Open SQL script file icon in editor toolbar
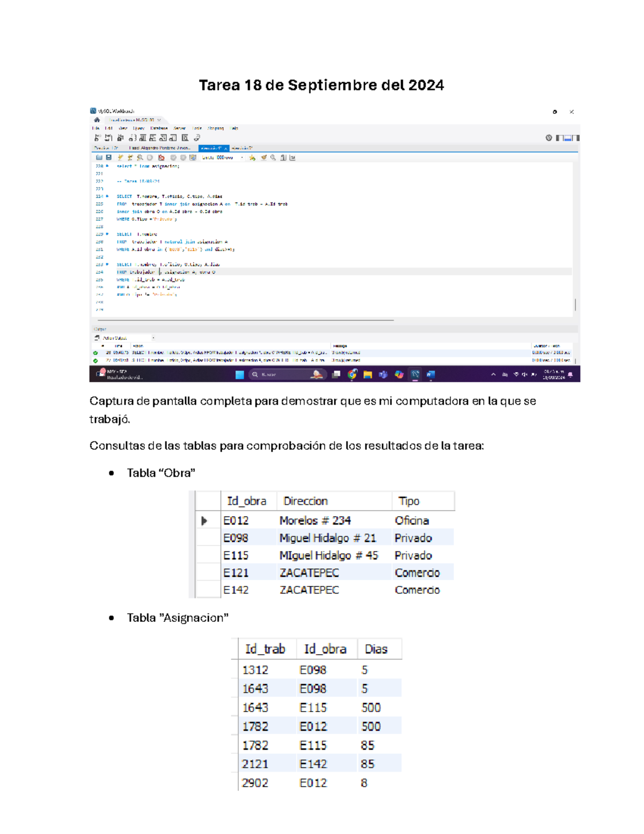Viewport: 644px width, 834px height. tap(99, 158)
